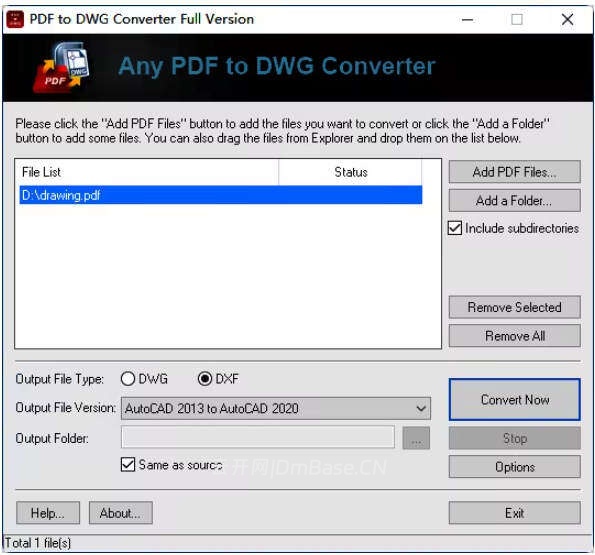Click the Status column header
Viewport: 595px width, 555px height.
coord(351,172)
